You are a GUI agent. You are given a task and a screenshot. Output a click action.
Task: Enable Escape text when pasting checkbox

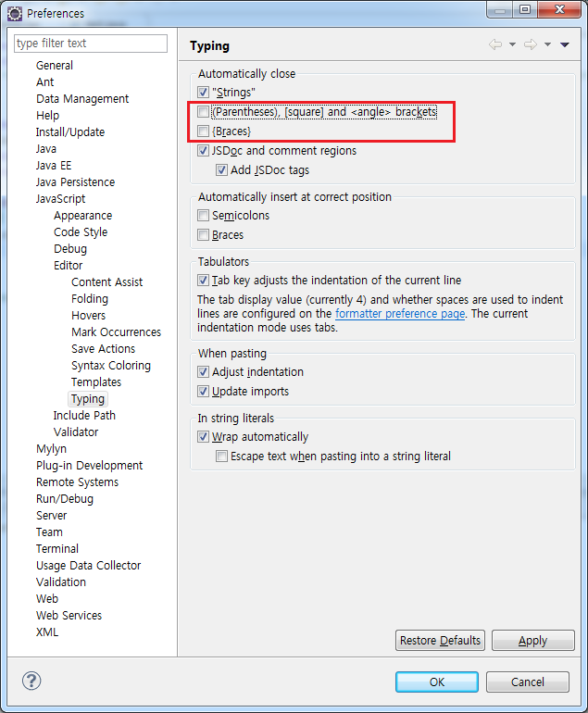tap(221, 457)
